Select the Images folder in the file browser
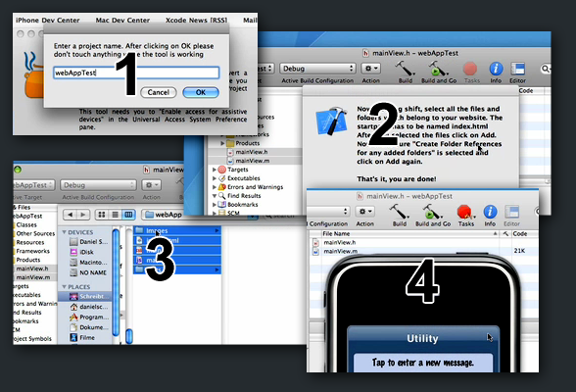 177,230
